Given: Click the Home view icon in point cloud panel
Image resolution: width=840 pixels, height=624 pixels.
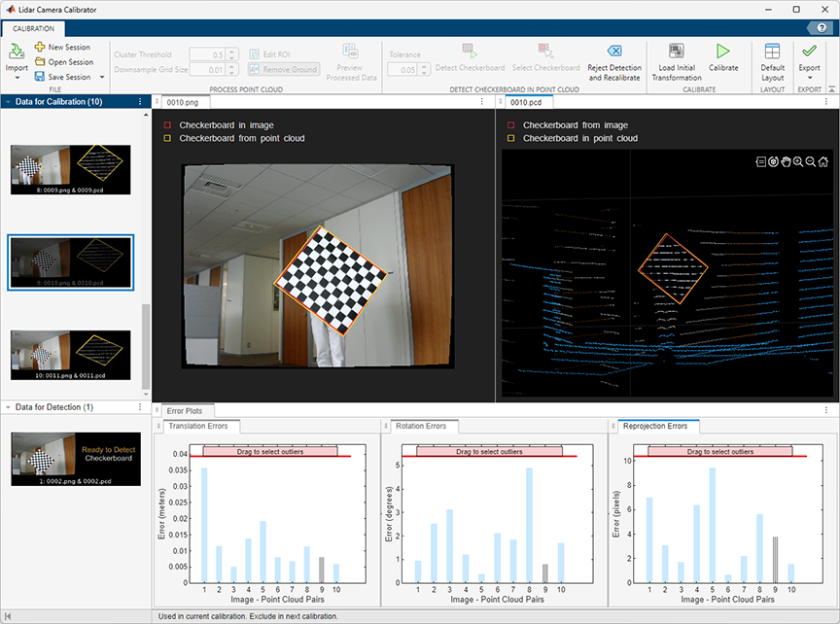Looking at the screenshot, I should click(x=822, y=161).
